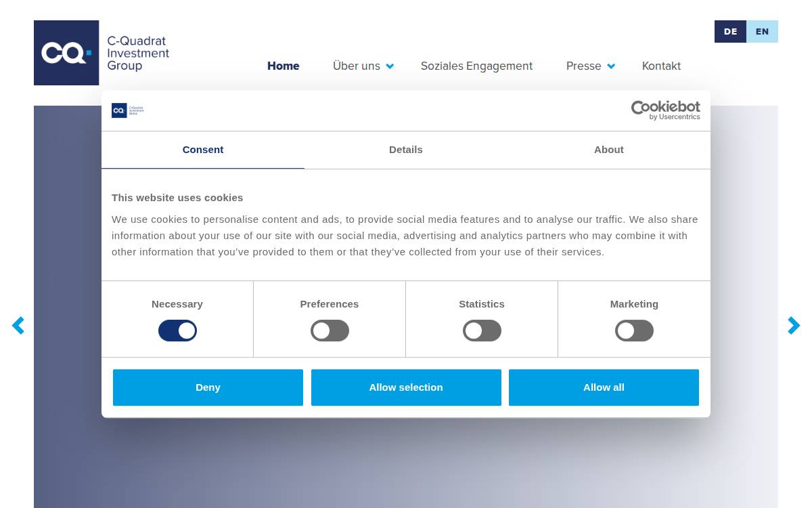Click the 'This website uses cookies' heading
This screenshot has height=508, width=812.
tap(177, 198)
